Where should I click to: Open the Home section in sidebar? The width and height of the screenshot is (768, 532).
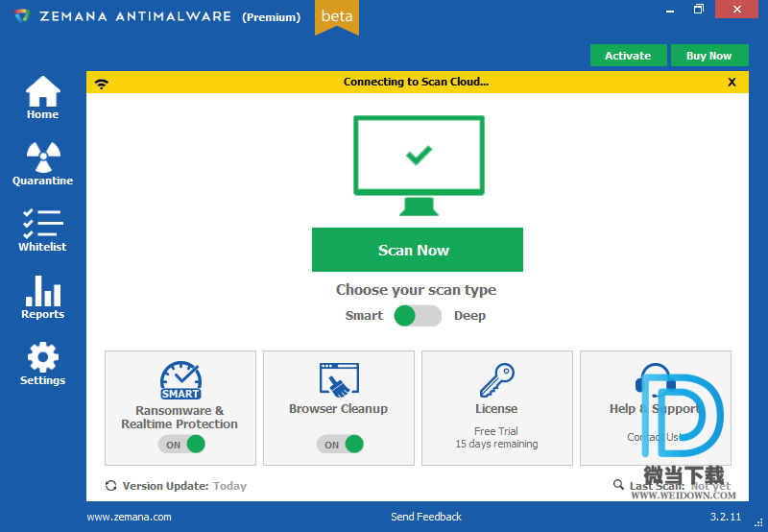click(42, 98)
